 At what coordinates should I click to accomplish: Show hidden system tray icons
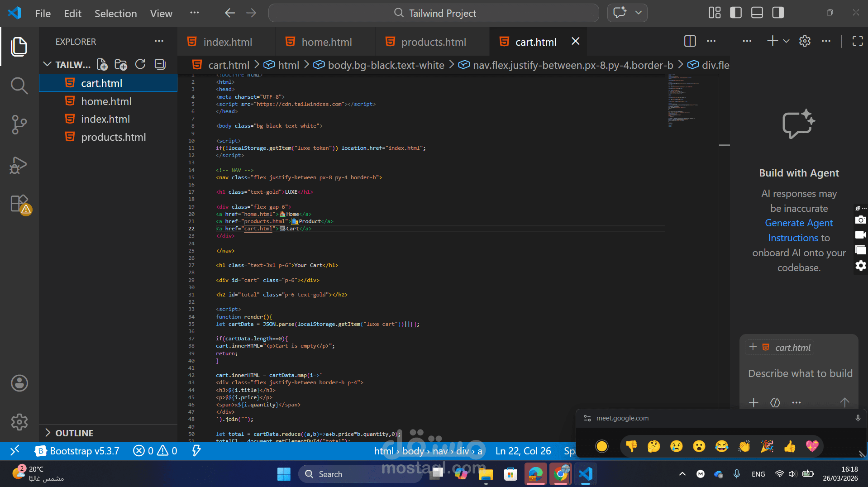click(x=682, y=474)
